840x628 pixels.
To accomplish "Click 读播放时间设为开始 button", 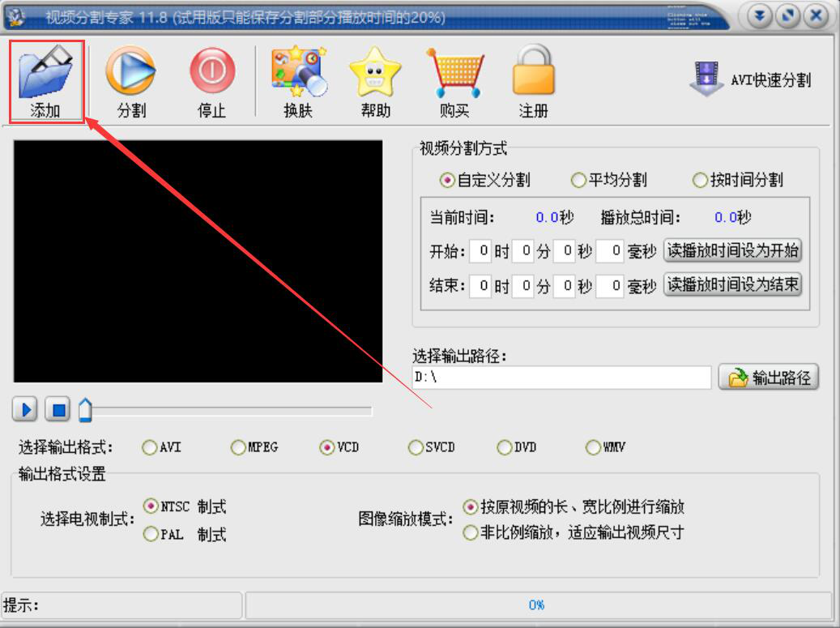I will (x=732, y=251).
